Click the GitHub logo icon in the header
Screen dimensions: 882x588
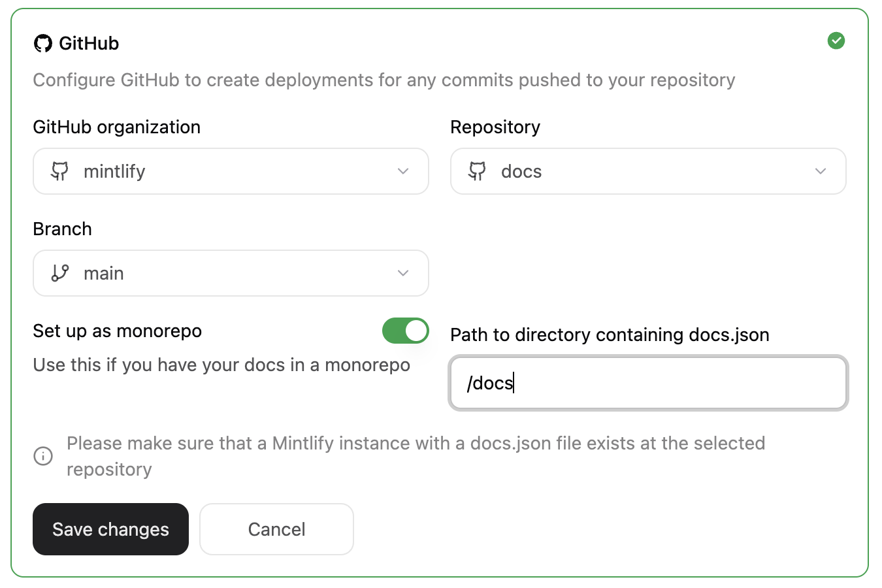[x=43, y=42]
